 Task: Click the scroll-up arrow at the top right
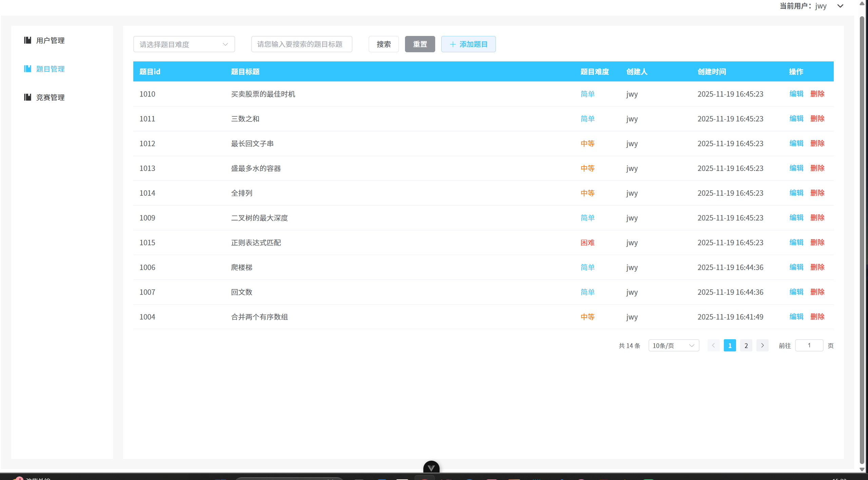coord(861,3)
